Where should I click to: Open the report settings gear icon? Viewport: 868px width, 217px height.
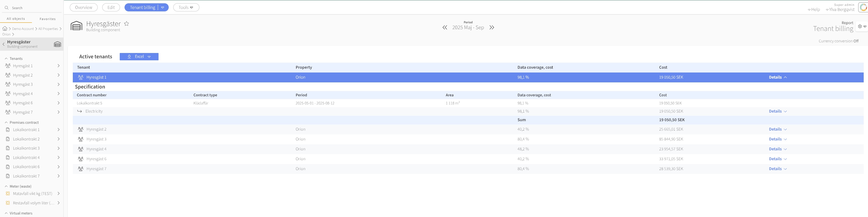tap(860, 27)
